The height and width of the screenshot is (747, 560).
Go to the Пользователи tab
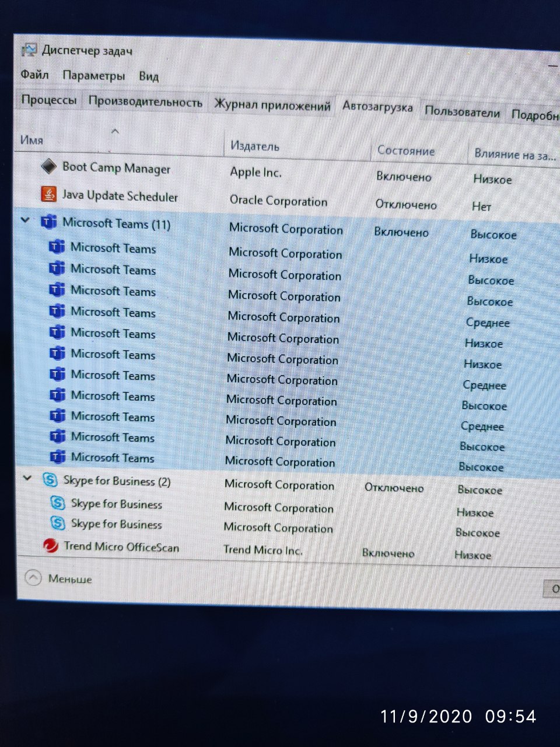point(462,112)
